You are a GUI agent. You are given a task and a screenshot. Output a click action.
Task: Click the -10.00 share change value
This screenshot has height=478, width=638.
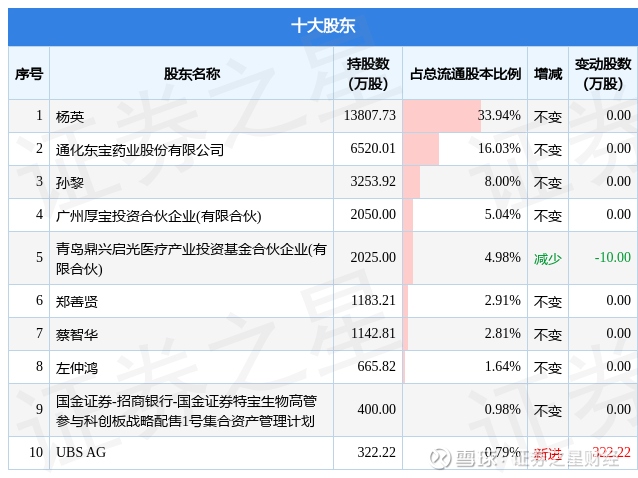(612, 257)
